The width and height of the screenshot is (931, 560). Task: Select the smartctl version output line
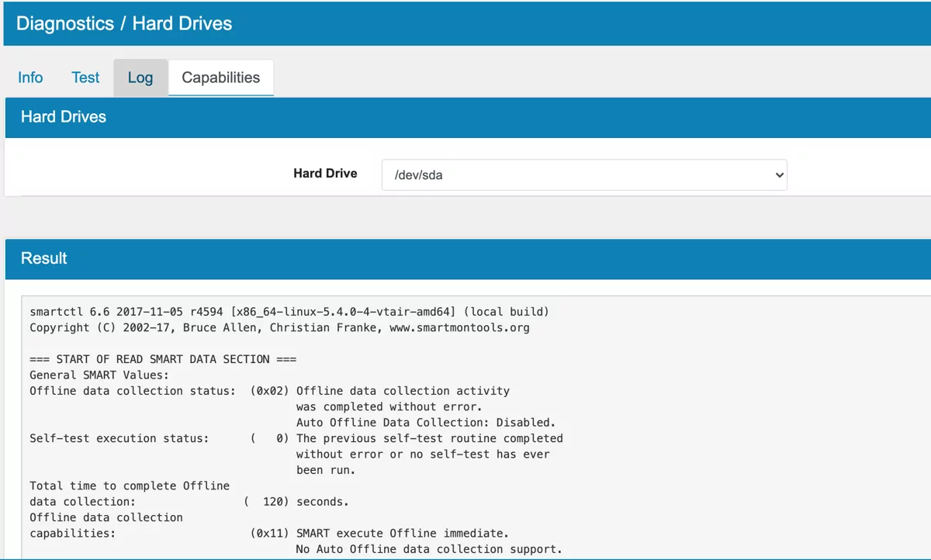point(287,311)
